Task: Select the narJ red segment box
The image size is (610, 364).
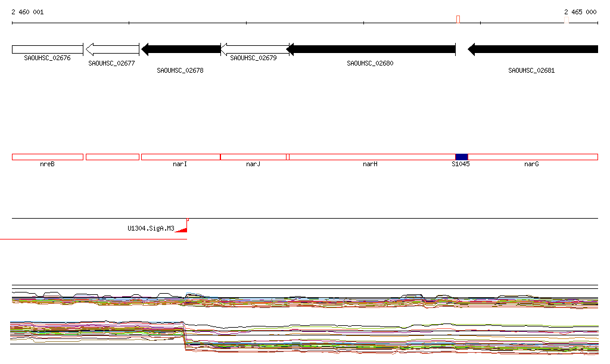Action: point(253,157)
